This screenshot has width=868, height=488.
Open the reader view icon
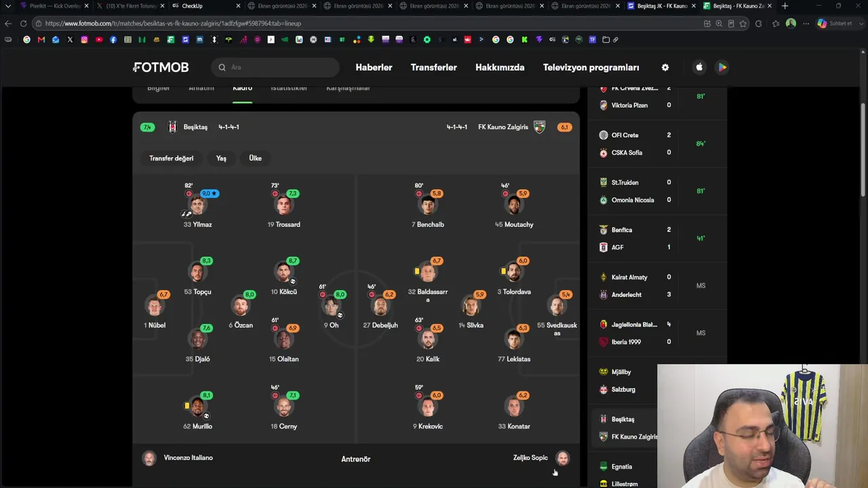pyautogui.click(x=731, y=23)
